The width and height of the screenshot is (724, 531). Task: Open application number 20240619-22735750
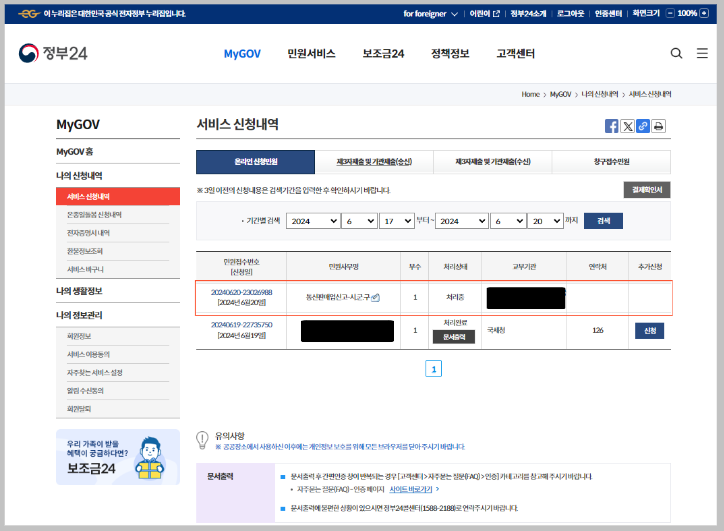pos(241,325)
